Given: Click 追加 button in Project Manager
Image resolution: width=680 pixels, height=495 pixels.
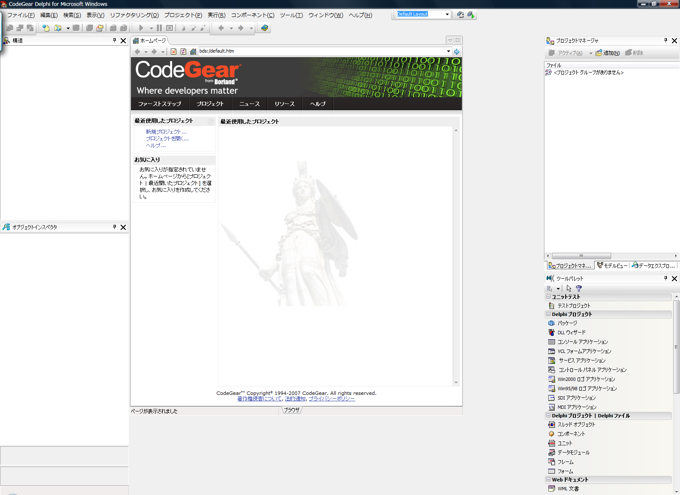Looking at the screenshot, I should pos(608,53).
